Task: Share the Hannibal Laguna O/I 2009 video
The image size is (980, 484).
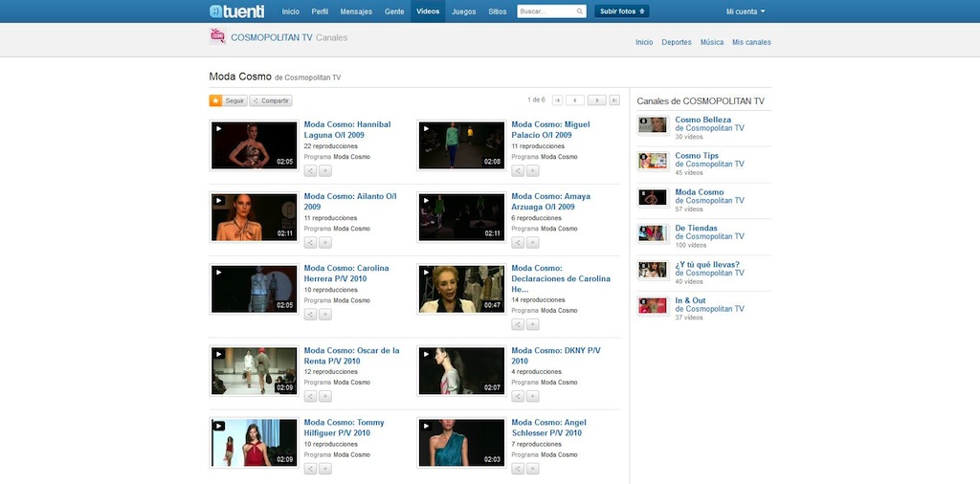Action: coord(311,170)
